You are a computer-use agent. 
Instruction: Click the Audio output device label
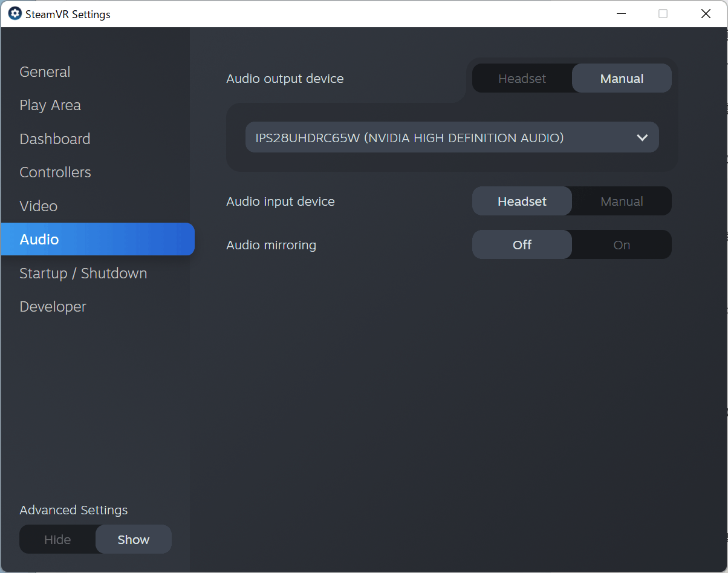pyautogui.click(x=285, y=79)
